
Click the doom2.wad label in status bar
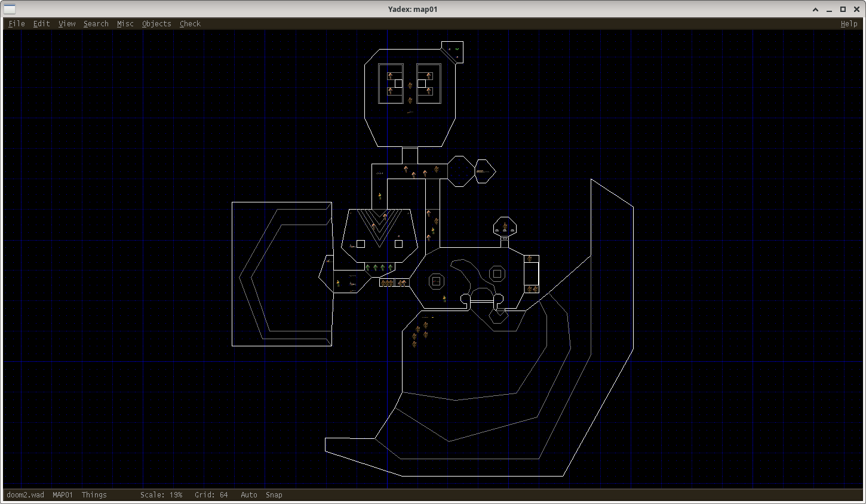pos(25,495)
